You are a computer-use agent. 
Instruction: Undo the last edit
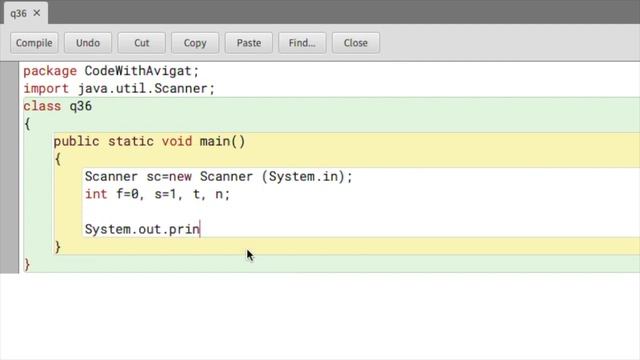click(x=88, y=43)
